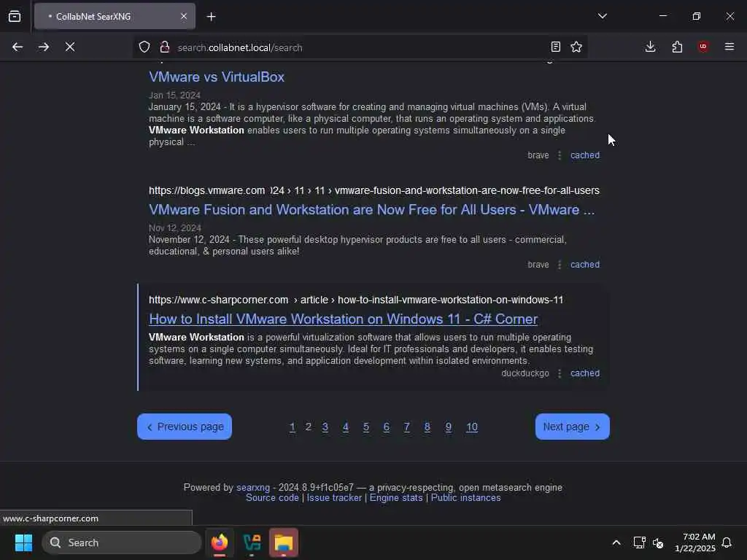Open the downloads panel
747x560 pixels.
point(650,47)
